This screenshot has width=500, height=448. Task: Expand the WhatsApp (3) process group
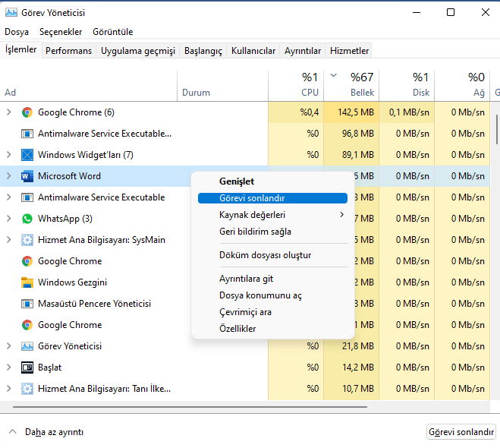(x=9, y=219)
